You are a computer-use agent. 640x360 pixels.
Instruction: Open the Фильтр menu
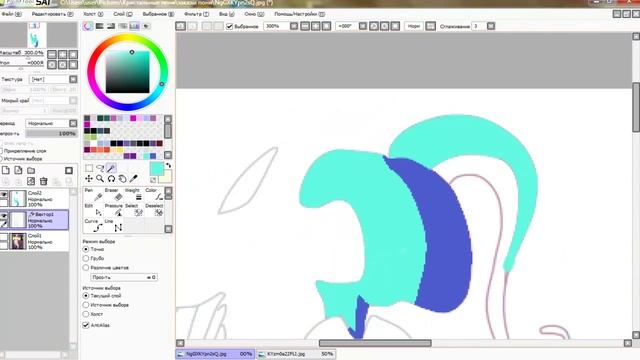click(x=196, y=14)
